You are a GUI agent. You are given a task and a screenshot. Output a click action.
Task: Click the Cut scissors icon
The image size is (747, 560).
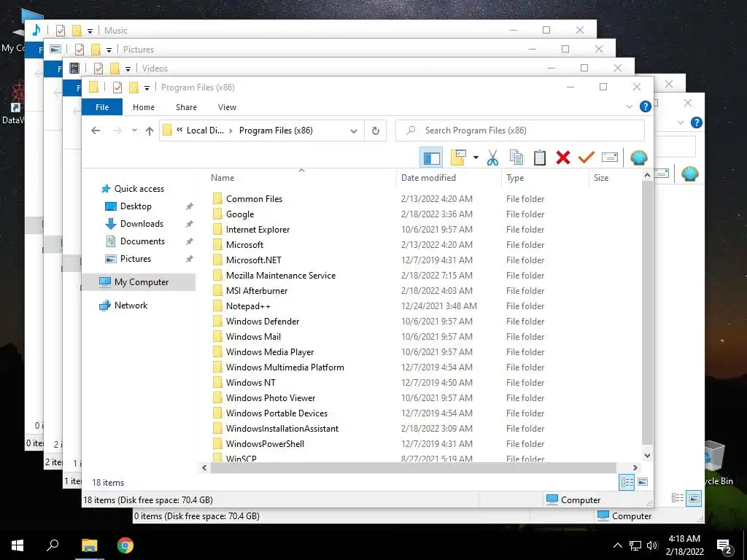pyautogui.click(x=492, y=157)
